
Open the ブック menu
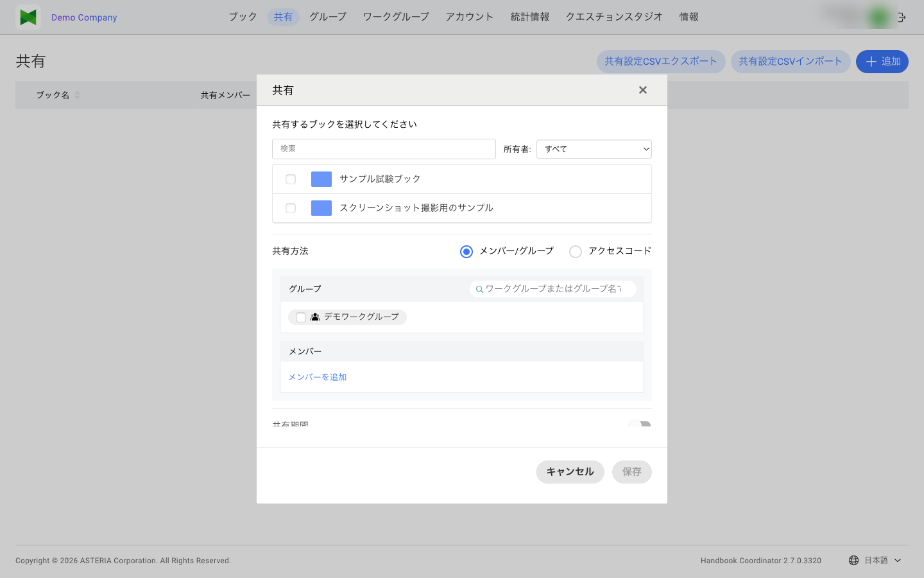tap(243, 17)
